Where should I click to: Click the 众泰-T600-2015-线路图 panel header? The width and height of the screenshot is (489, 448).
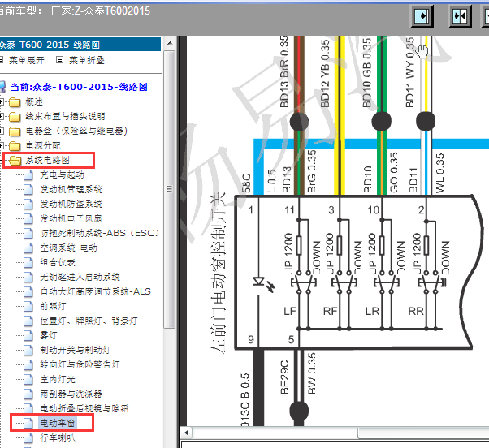tap(80, 45)
